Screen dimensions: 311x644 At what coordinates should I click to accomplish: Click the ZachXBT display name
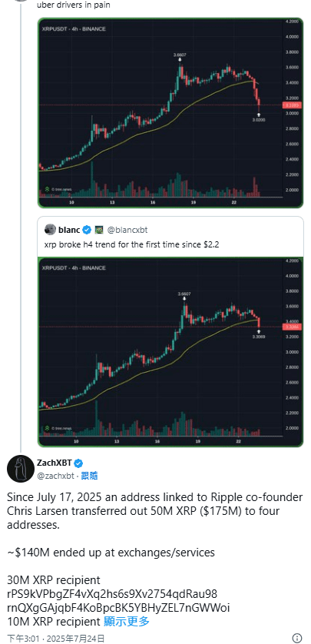(55, 463)
